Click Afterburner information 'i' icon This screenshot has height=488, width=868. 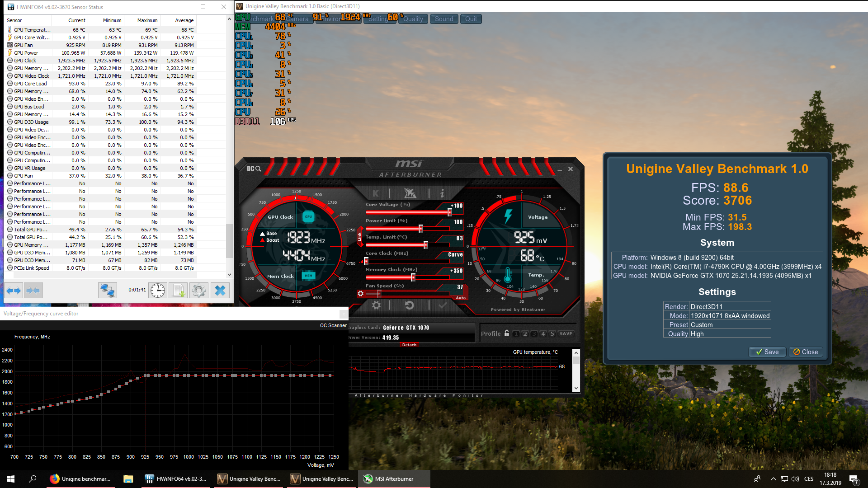[x=442, y=193]
